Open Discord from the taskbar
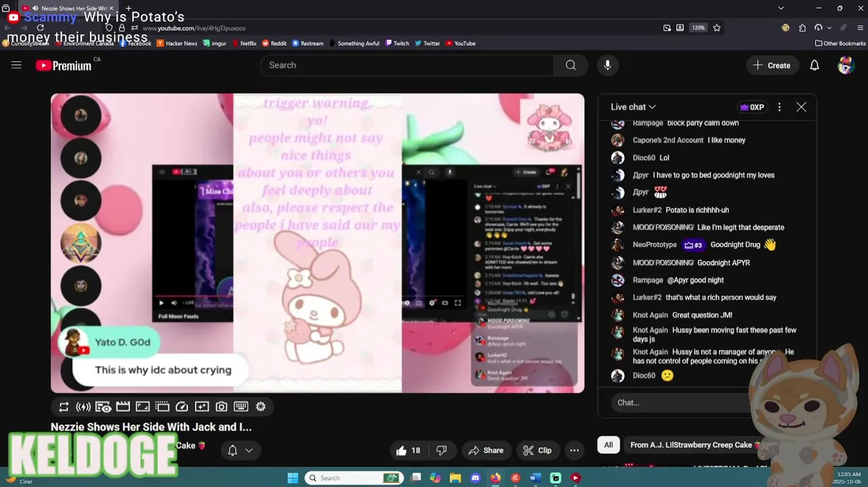 coord(476,478)
